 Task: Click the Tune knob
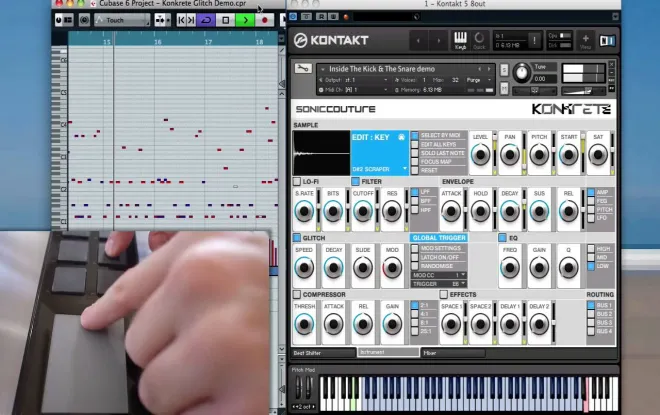[x=522, y=73]
